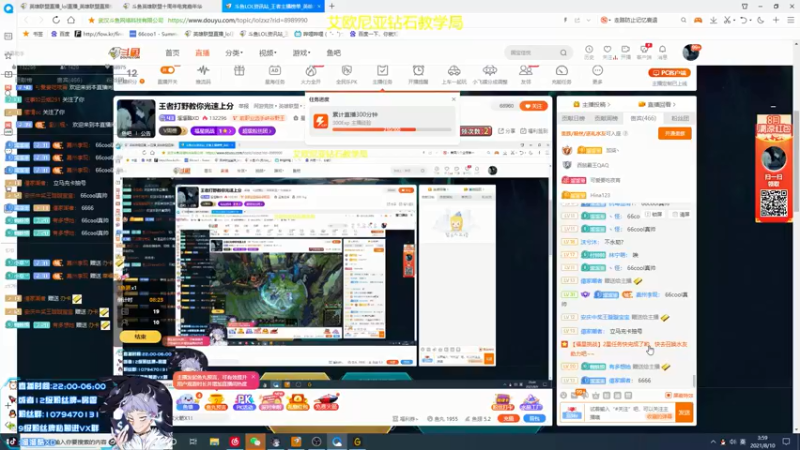Click the 清屏 clear chat button

(x=681, y=214)
